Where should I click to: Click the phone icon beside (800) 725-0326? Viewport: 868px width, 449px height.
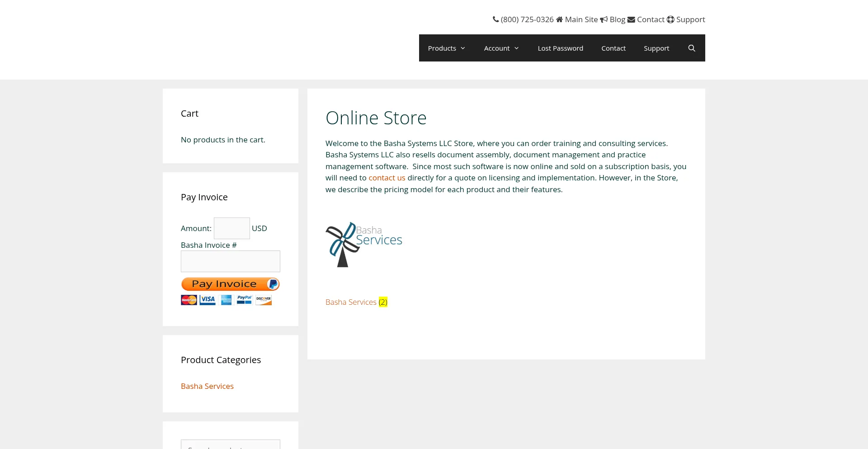point(495,19)
